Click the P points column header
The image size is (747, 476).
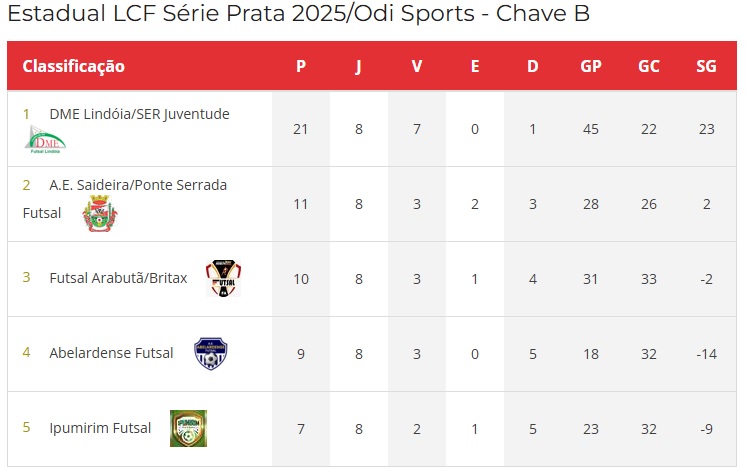coord(301,66)
